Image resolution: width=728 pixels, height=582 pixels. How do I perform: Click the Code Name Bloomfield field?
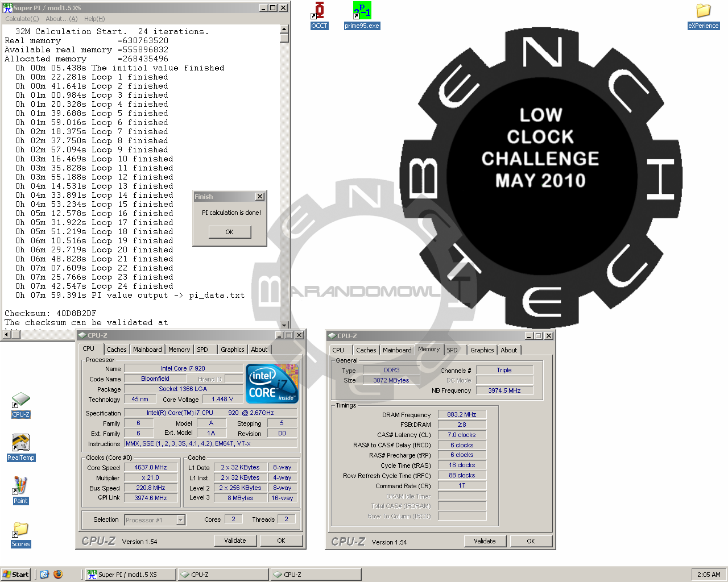pos(155,379)
